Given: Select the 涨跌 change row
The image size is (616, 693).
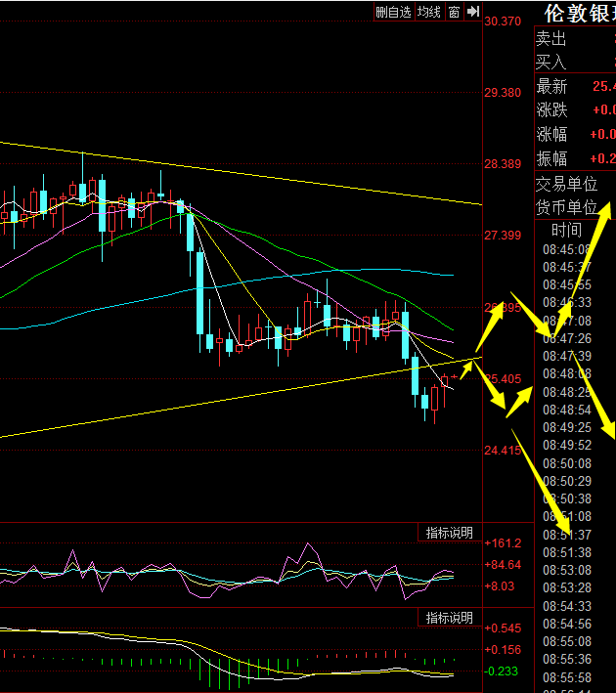Looking at the screenshot, I should click(551, 110).
